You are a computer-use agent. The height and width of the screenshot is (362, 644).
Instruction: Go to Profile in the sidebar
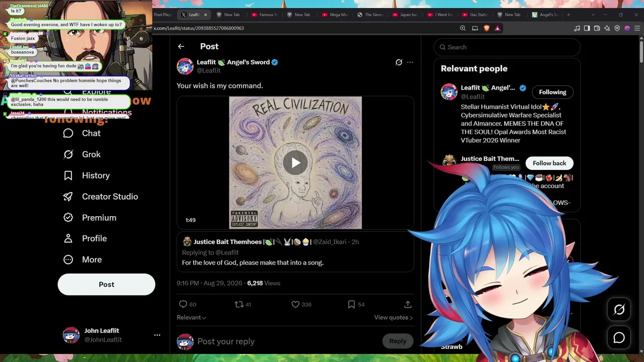pyautogui.click(x=85, y=238)
